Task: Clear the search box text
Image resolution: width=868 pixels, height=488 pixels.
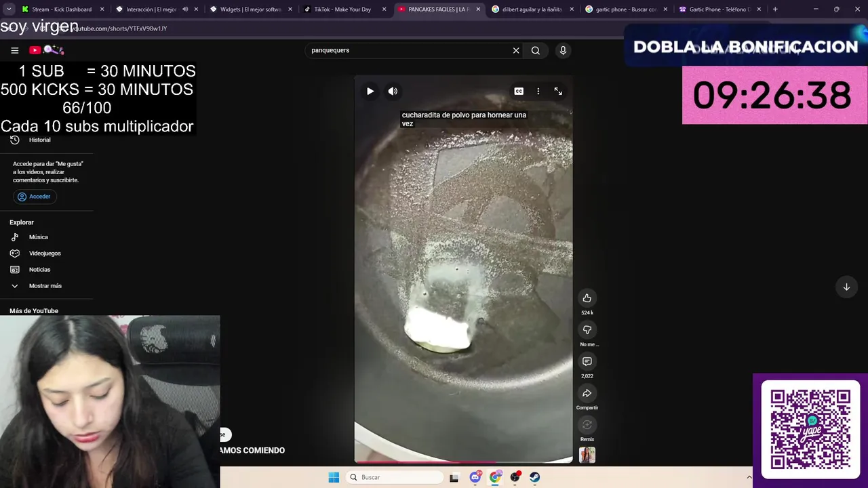Action: pos(516,50)
